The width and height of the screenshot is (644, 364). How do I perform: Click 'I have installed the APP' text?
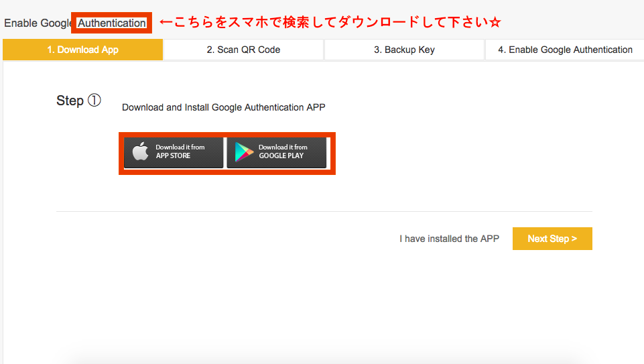[449, 239]
